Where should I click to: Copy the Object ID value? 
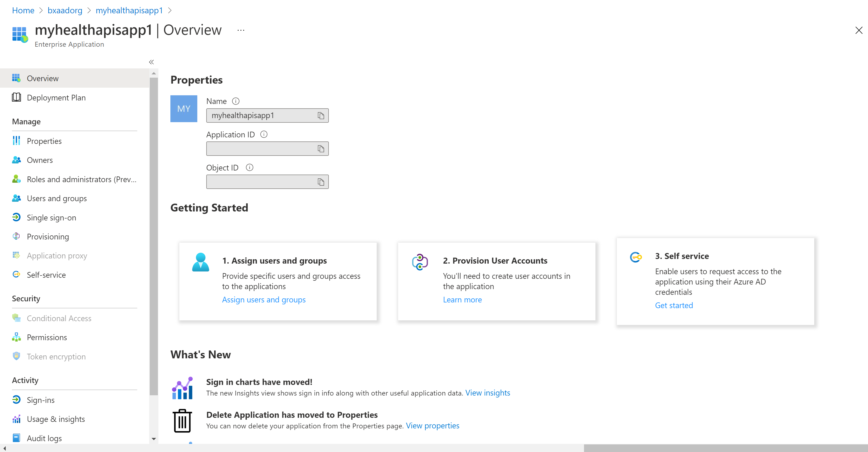[321, 182]
